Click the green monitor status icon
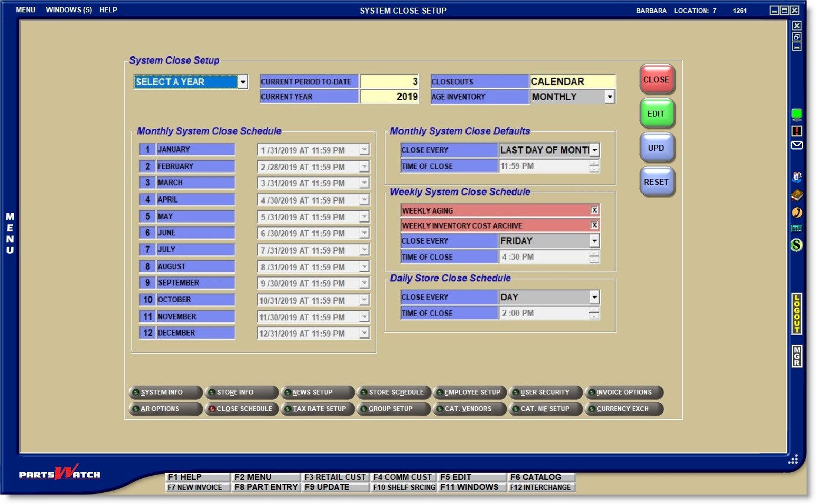This screenshot has width=816, height=504. 797,114
